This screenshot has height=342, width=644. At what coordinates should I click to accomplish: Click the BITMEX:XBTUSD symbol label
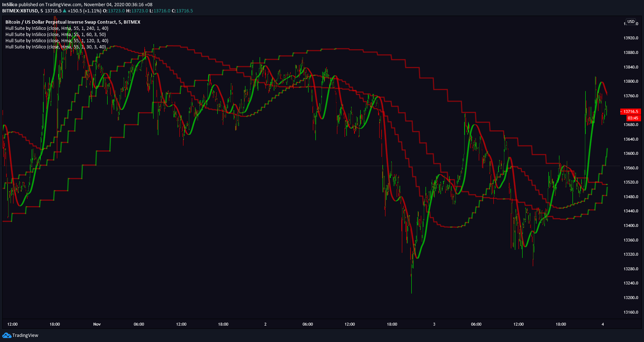[20, 11]
